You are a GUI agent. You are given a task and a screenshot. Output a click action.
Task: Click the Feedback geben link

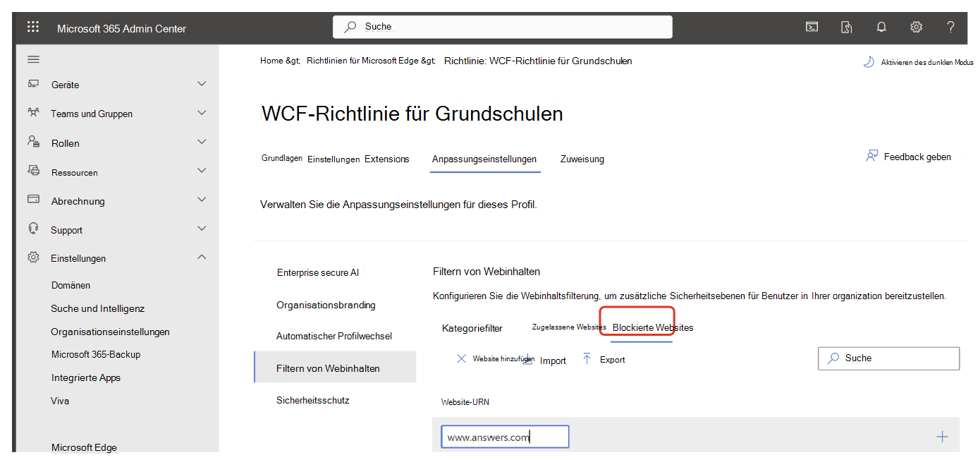909,157
